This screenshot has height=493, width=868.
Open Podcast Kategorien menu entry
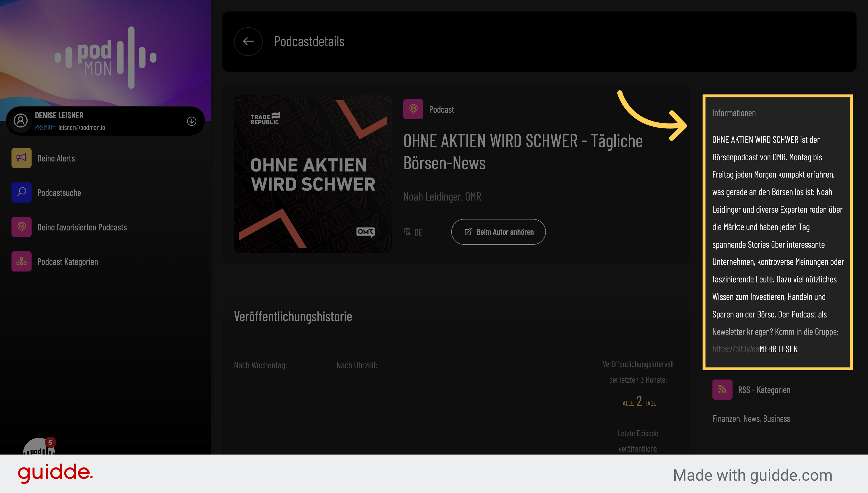(67, 262)
